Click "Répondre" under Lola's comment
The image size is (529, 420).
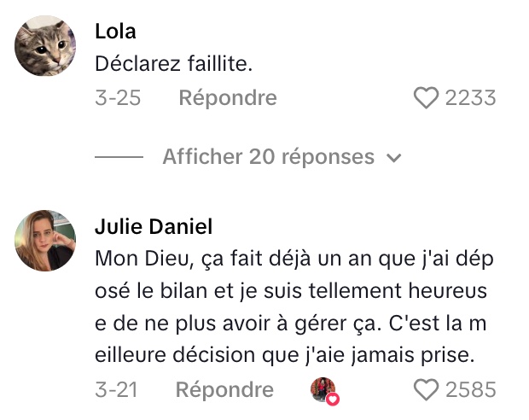pyautogui.click(x=228, y=98)
